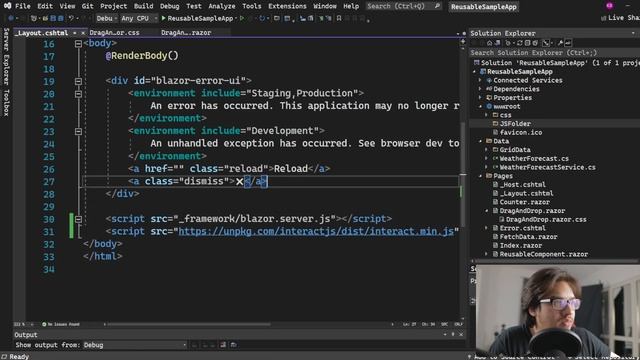Open the Analyze menu
This screenshot has height=360, width=640.
(222, 6)
